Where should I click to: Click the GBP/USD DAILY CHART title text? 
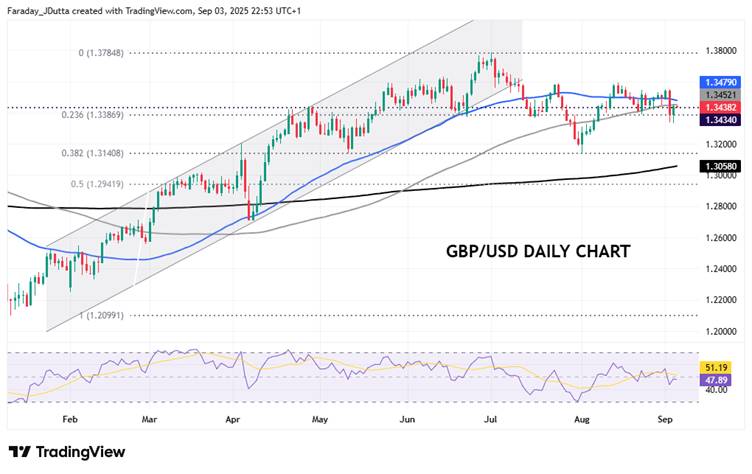(537, 251)
